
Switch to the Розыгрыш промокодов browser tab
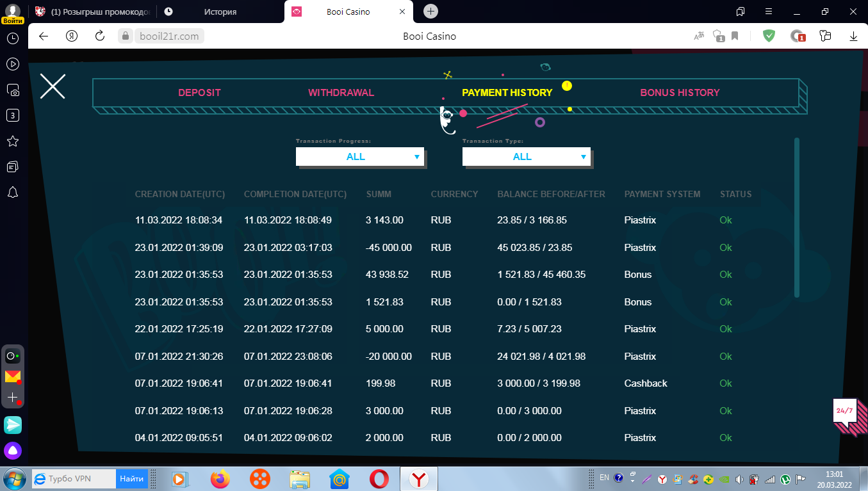[93, 12]
